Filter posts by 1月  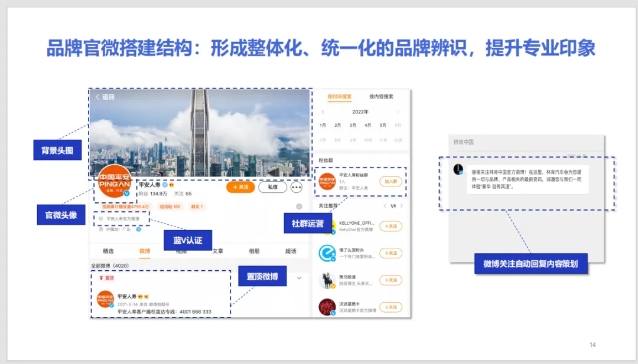(323, 126)
